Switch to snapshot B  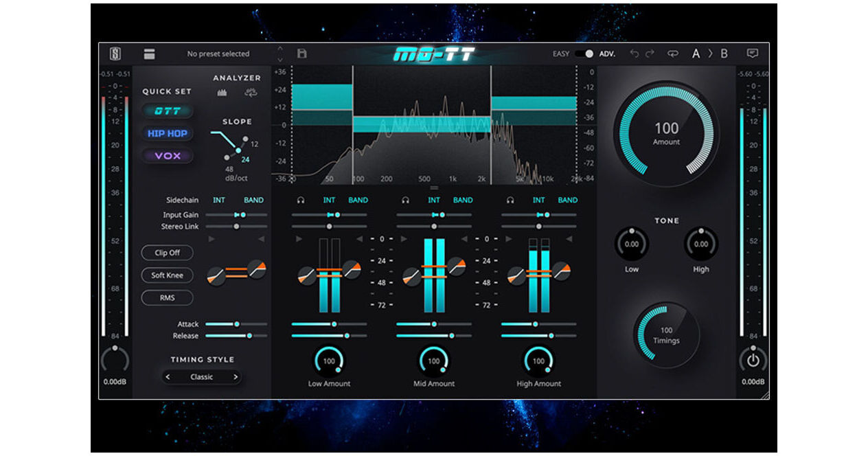click(x=725, y=53)
